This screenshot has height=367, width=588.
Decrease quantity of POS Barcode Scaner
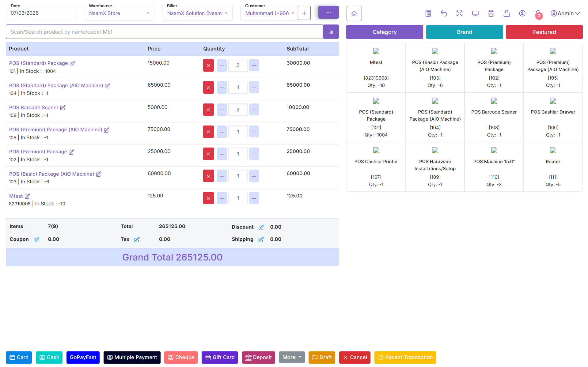coord(222,110)
